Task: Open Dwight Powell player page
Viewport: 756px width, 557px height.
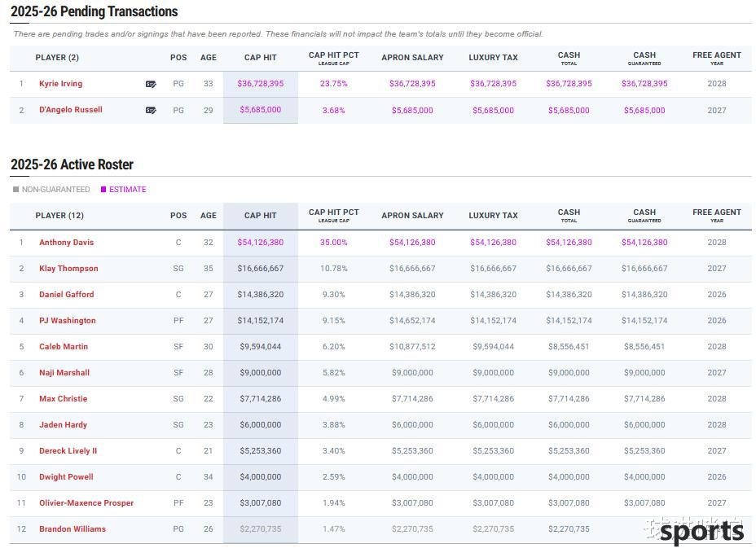Action: tap(66, 476)
